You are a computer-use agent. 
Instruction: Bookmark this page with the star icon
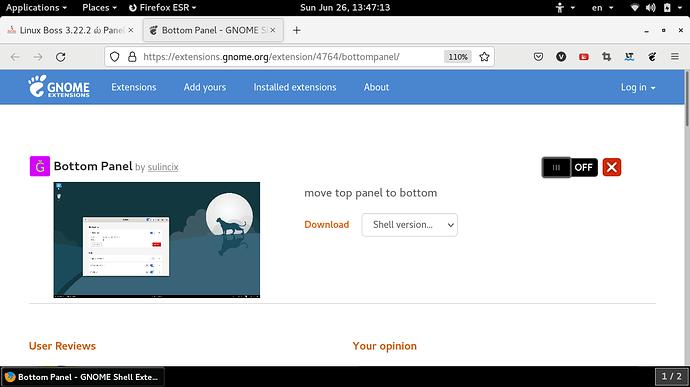click(x=484, y=57)
